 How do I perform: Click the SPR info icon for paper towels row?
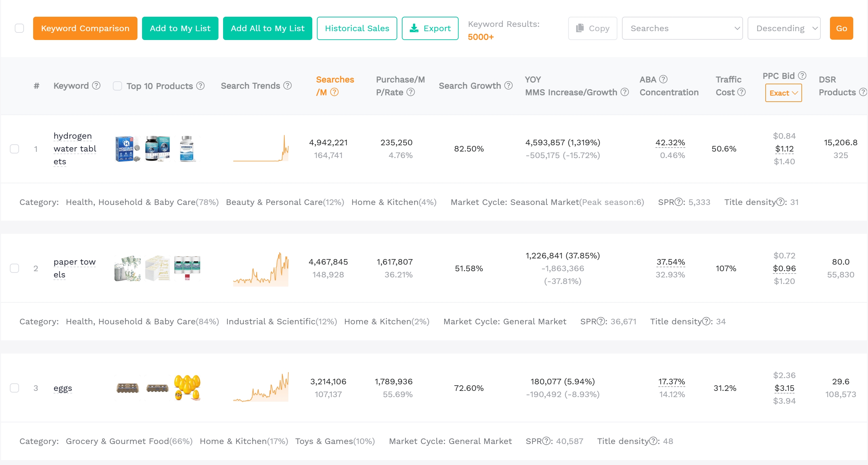pyautogui.click(x=600, y=321)
